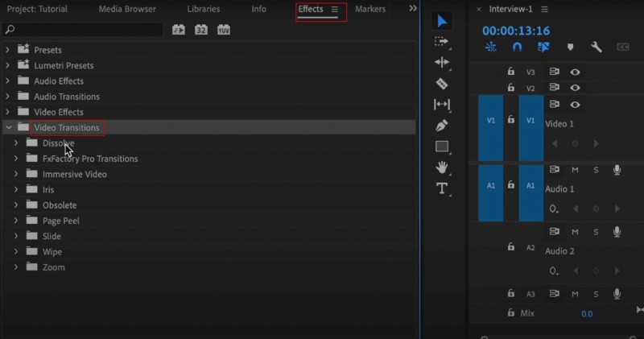Viewport: 644px width, 339px height.
Task: Expand the Lumetri Presets folder
Action: click(7, 65)
